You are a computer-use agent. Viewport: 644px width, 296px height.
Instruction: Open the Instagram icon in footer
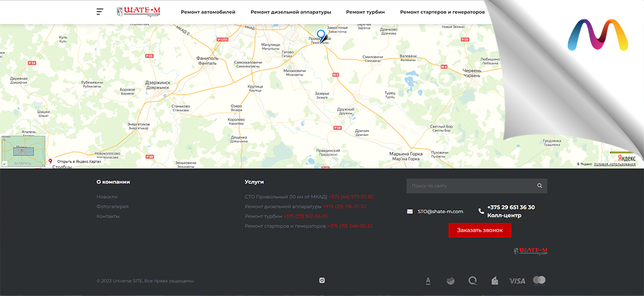click(322, 281)
